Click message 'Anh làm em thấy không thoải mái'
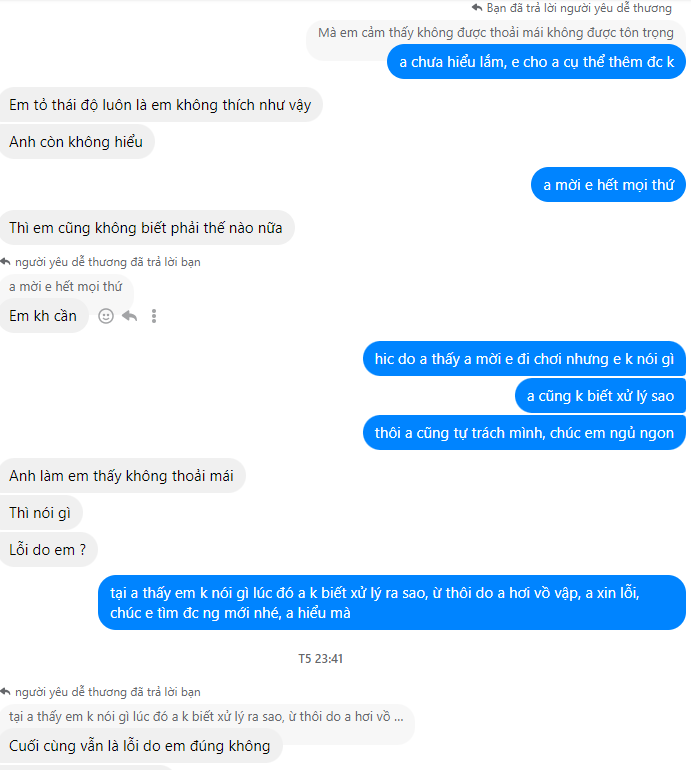The height and width of the screenshot is (770, 691). (x=122, y=476)
